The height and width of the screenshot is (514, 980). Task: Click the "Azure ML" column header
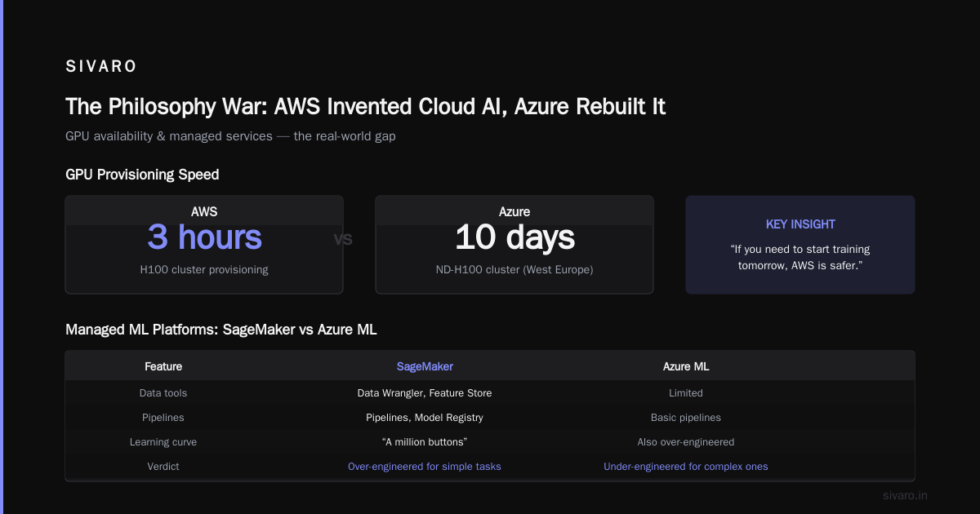coord(686,366)
